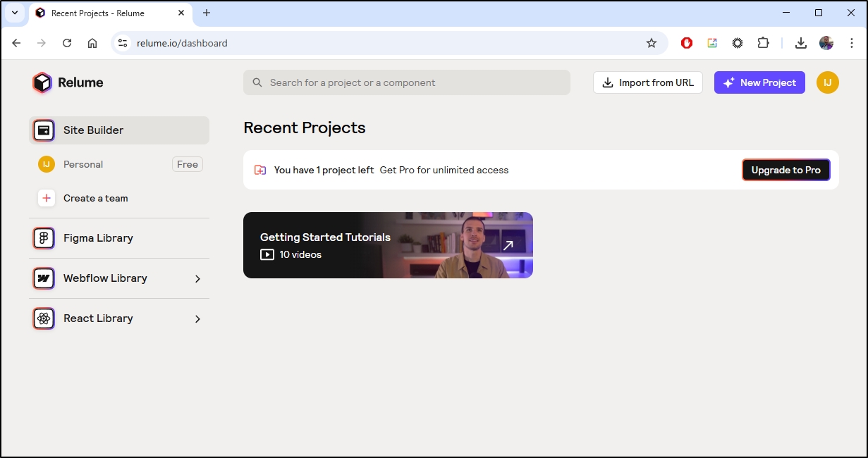868x458 pixels.
Task: Open the Chrome profile avatar
Action: [826, 43]
